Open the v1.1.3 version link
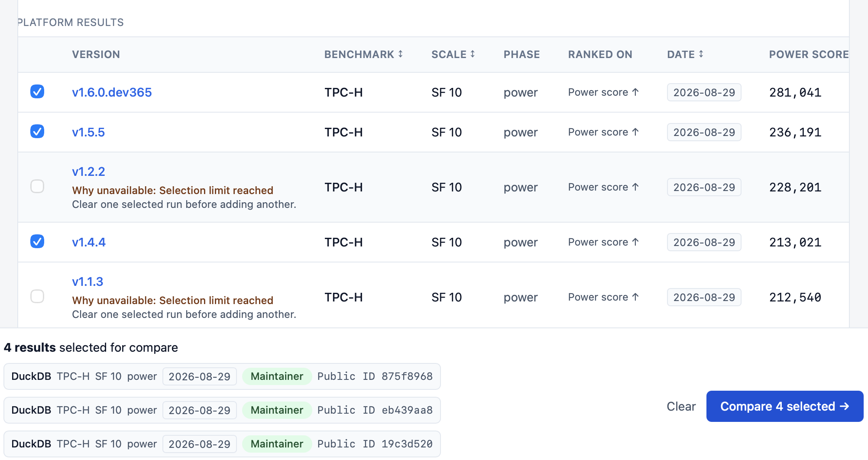 (x=87, y=282)
